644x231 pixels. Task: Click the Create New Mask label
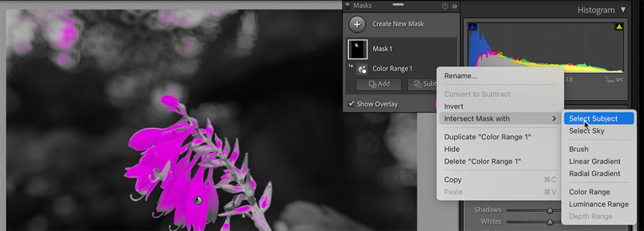[398, 24]
